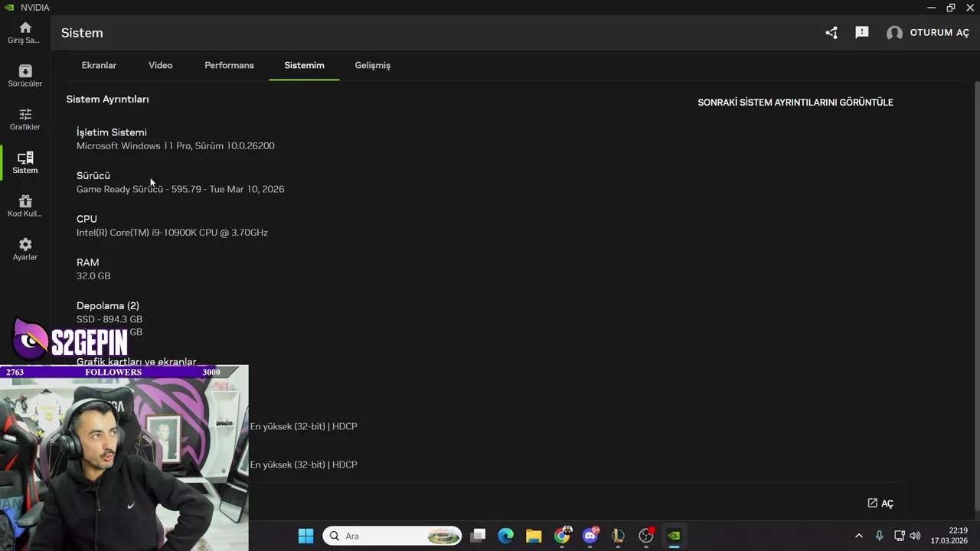Show hidden system tray icons
This screenshot has height=551, width=980.
[x=858, y=536]
